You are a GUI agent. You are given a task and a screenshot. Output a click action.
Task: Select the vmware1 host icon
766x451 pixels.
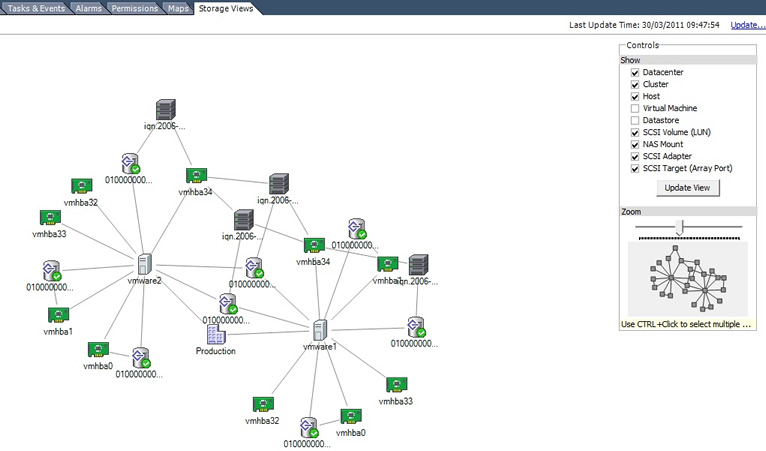coord(319,329)
